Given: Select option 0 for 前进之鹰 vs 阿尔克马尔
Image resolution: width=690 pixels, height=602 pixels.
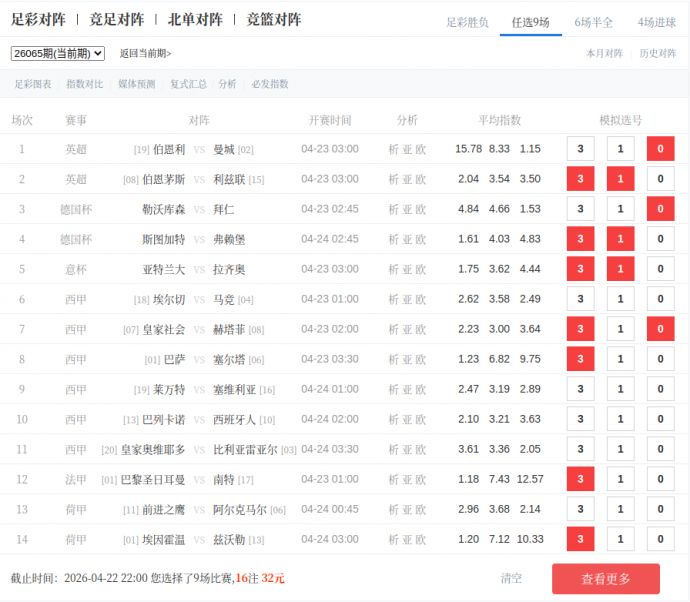Looking at the screenshot, I should coord(660,509).
